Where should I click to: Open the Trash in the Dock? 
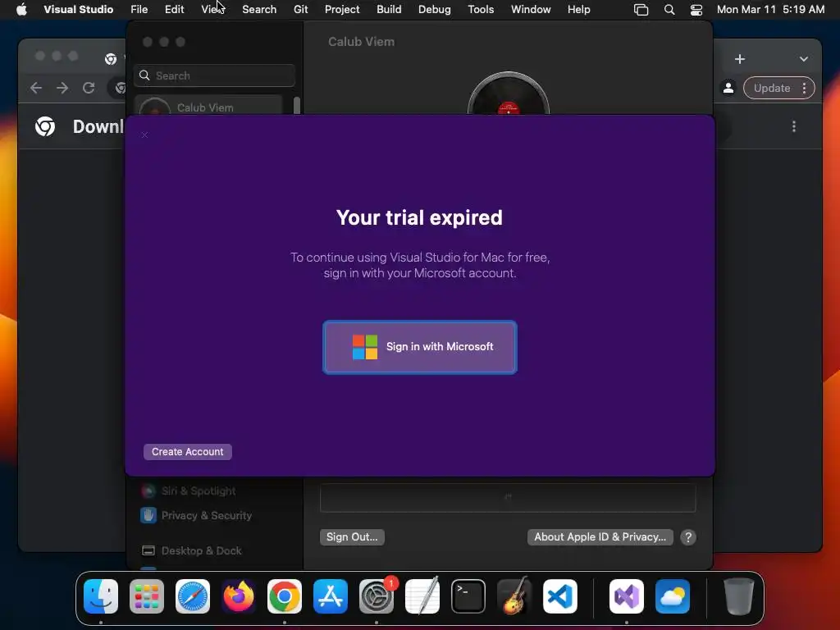coord(739,596)
